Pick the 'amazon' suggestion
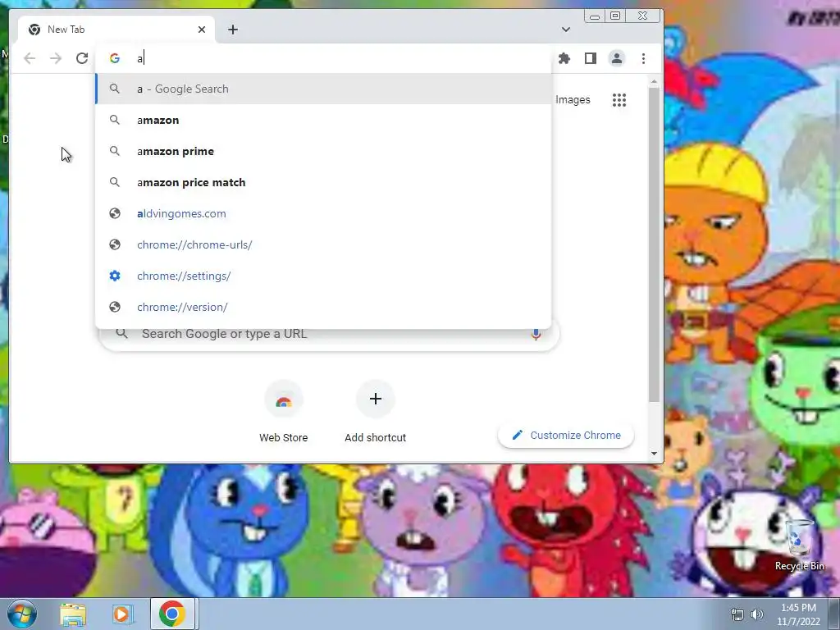The image size is (840, 630). (323, 120)
